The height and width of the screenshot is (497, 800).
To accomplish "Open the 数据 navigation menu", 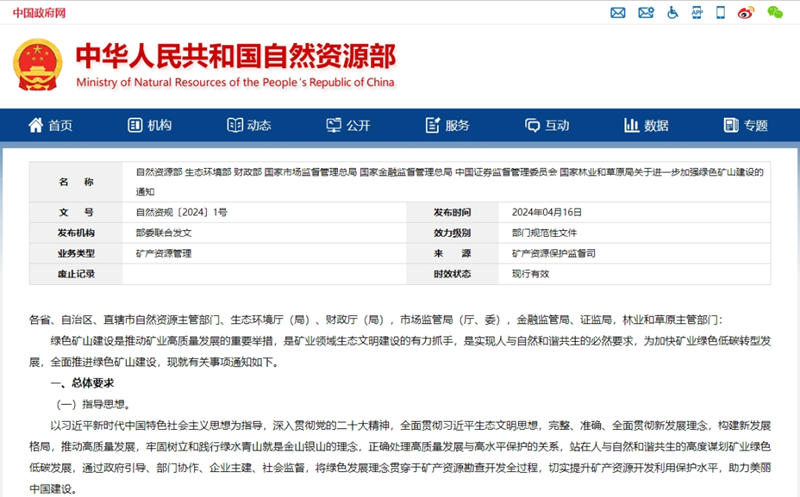I will click(x=647, y=125).
